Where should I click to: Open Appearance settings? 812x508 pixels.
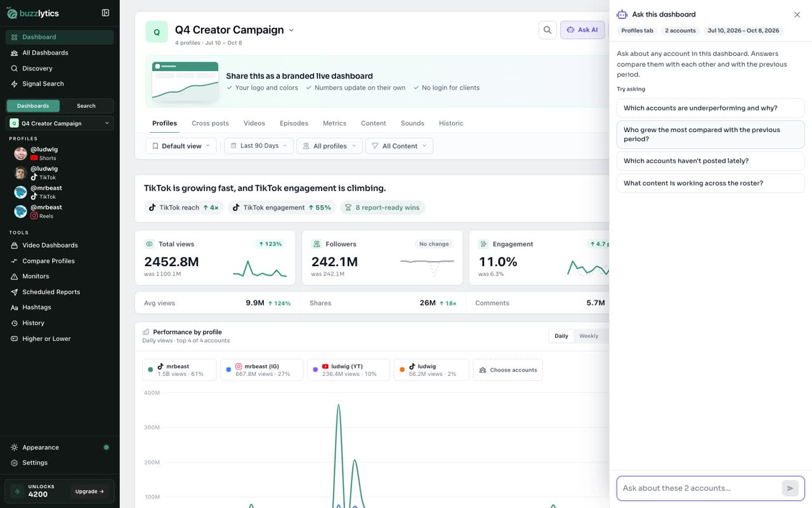(60, 448)
